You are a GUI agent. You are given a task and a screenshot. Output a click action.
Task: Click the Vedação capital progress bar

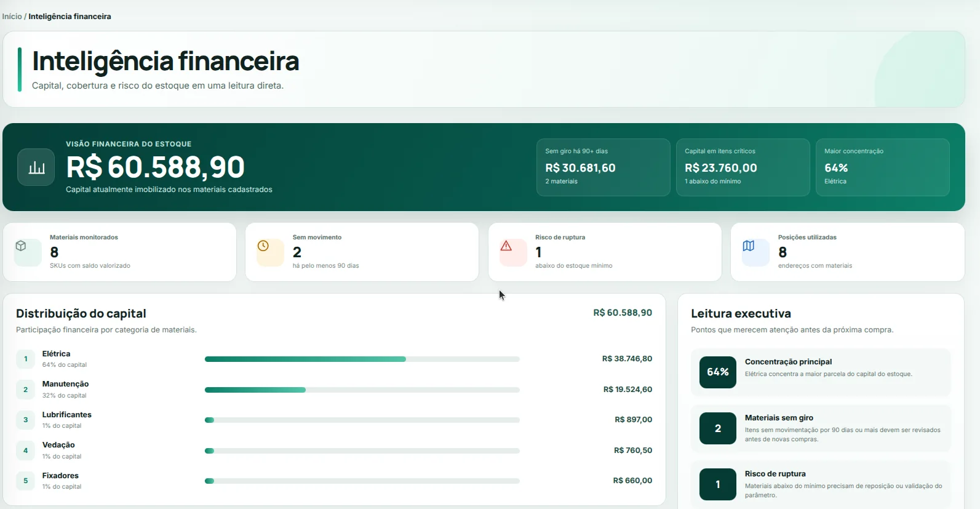(362, 451)
